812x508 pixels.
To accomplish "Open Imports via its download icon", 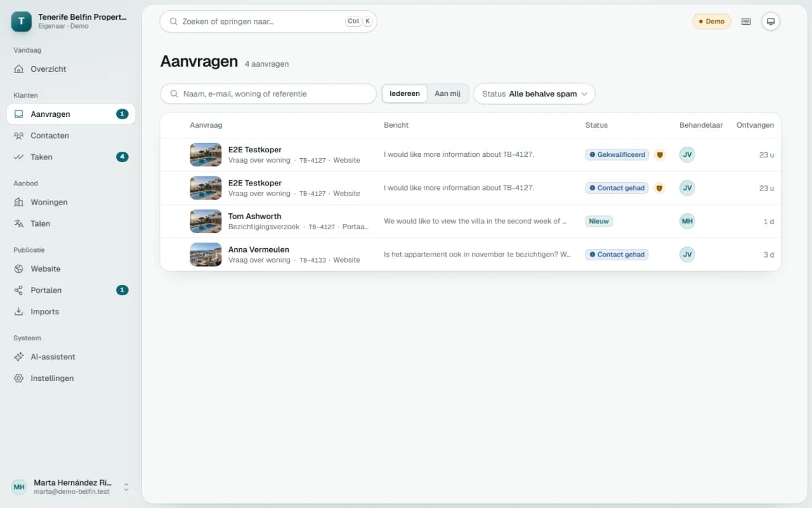I will (19, 312).
